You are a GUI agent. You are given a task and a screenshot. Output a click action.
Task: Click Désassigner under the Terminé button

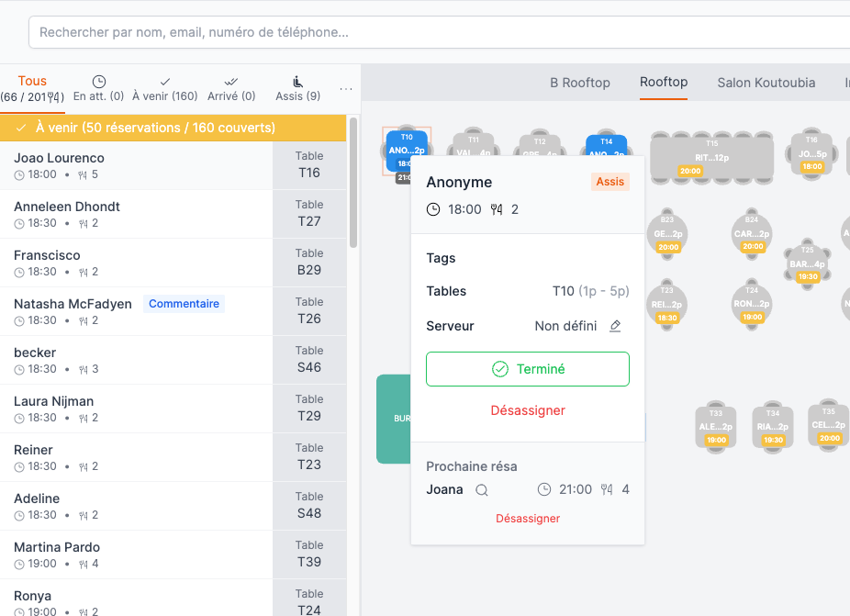click(x=528, y=410)
